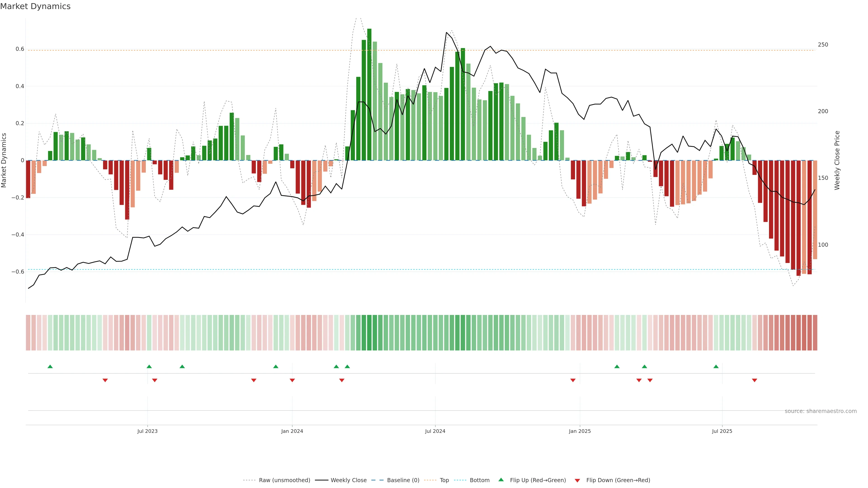Click the first red Flip Down triangle marker
The height and width of the screenshot is (488, 868).
105,380
